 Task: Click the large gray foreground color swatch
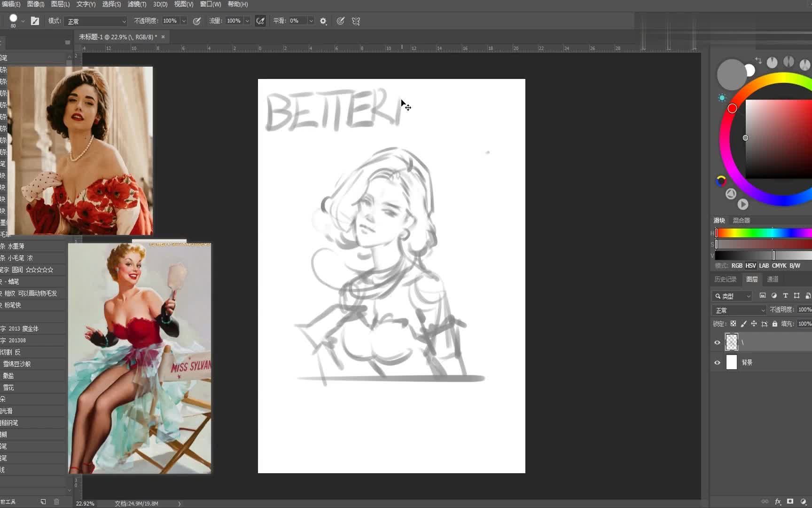pyautogui.click(x=731, y=74)
